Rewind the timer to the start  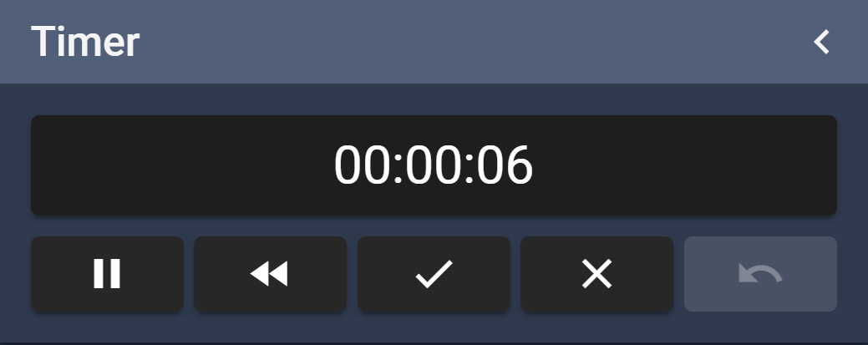coord(270,274)
